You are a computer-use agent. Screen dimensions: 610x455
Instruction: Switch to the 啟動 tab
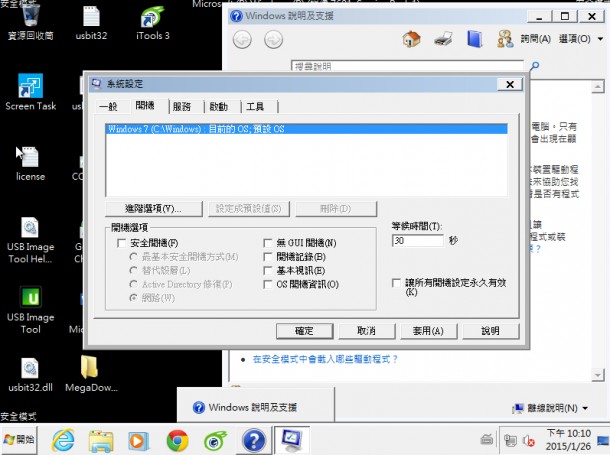pyautogui.click(x=219, y=106)
